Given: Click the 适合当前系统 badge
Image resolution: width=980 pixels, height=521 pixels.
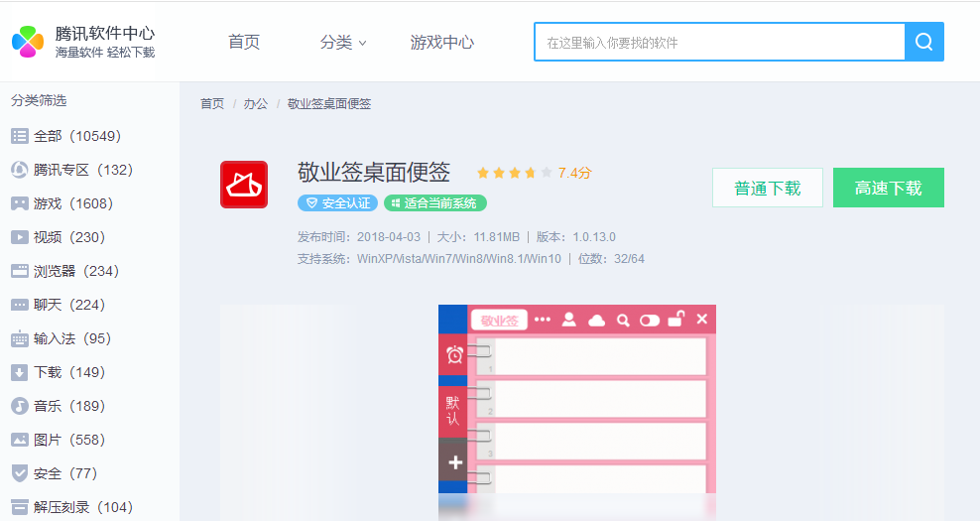Looking at the screenshot, I should pyautogui.click(x=435, y=203).
